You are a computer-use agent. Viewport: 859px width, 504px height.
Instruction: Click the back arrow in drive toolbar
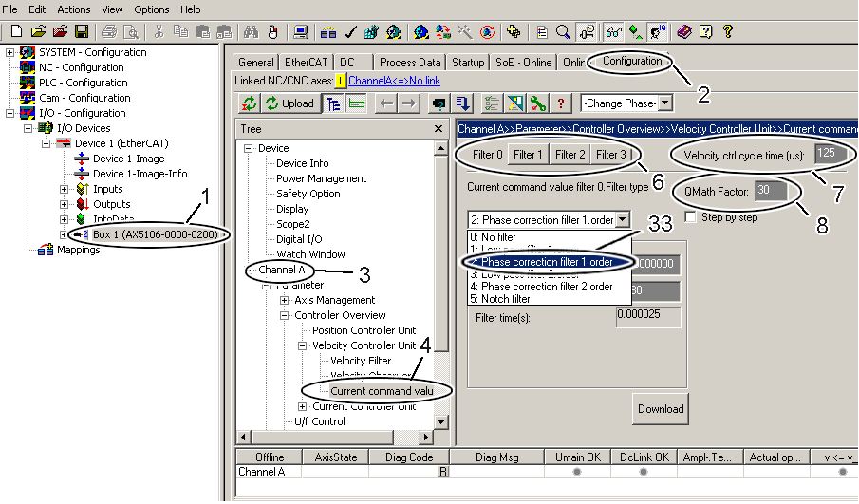point(386,103)
